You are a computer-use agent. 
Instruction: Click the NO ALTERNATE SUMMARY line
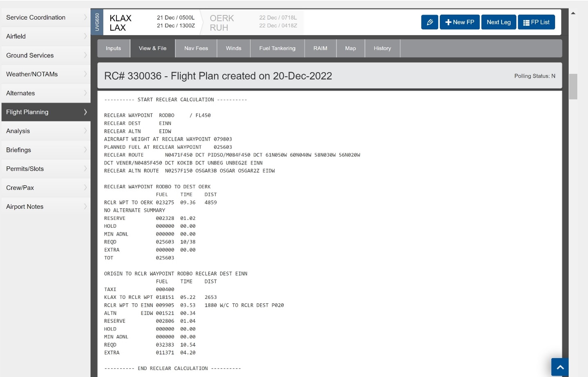(135, 210)
